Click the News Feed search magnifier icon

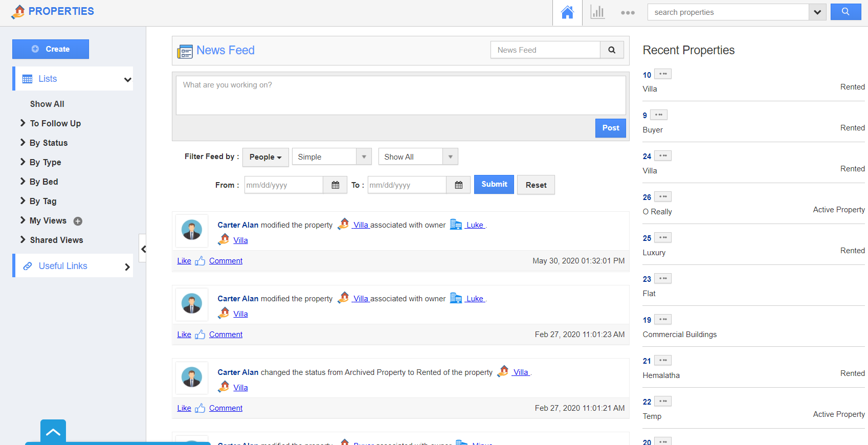[612, 50]
